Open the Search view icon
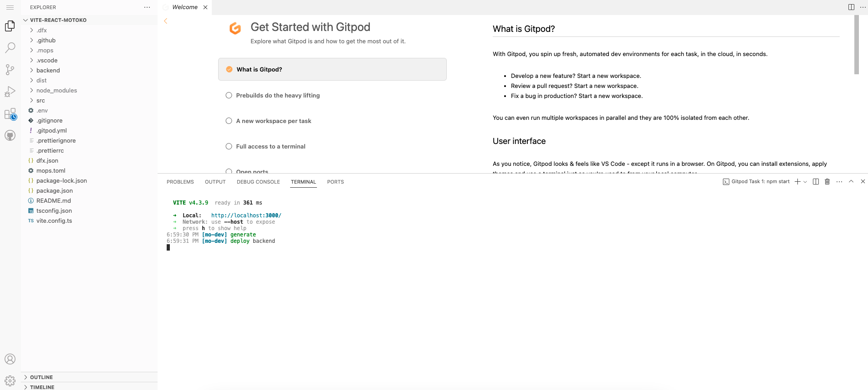868x390 pixels. [10, 48]
